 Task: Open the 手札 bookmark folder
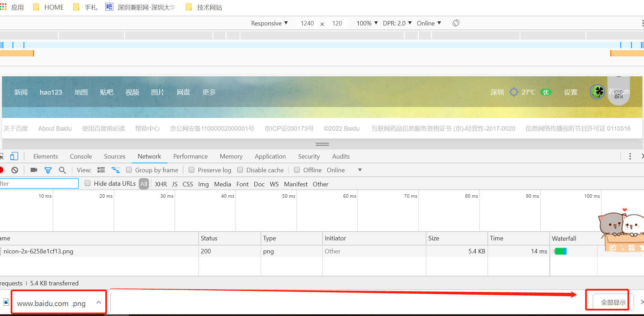pos(85,7)
